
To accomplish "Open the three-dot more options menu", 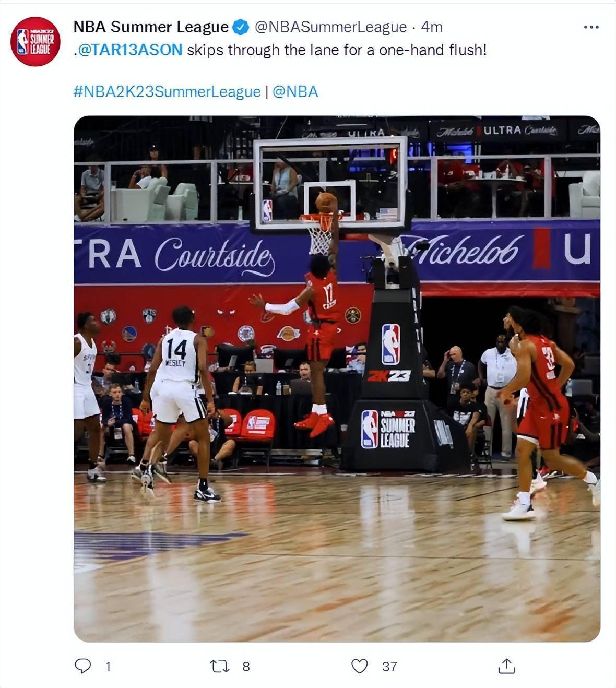I will (591, 27).
